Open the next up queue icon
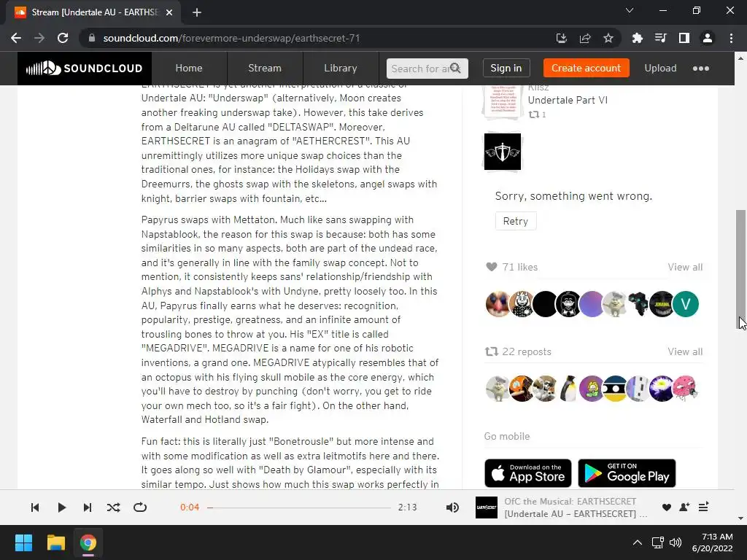This screenshot has width=747, height=560. [704, 507]
